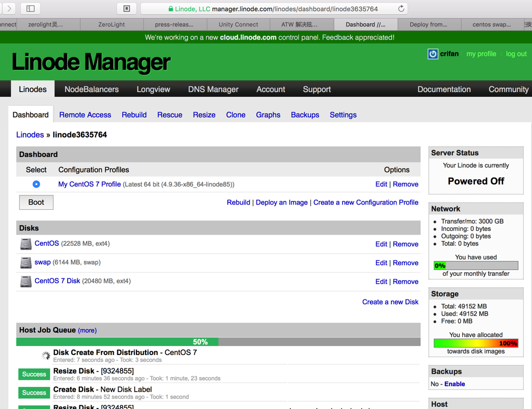This screenshot has width=532, height=409.
Task: Click the Host Job Queue more link
Action: pos(87,330)
